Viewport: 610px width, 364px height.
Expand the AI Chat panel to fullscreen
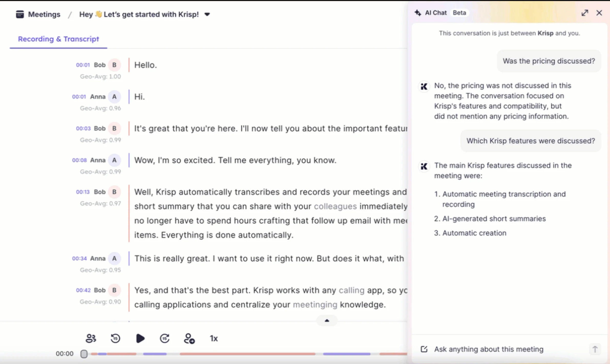pos(585,13)
